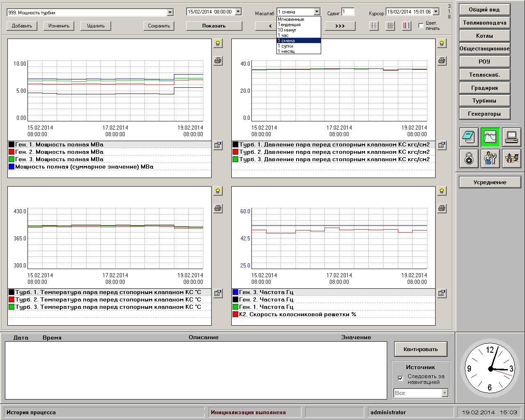This screenshot has width=525, height=420.
Task: Open the worker with wrench icon
Action: (x=490, y=158)
